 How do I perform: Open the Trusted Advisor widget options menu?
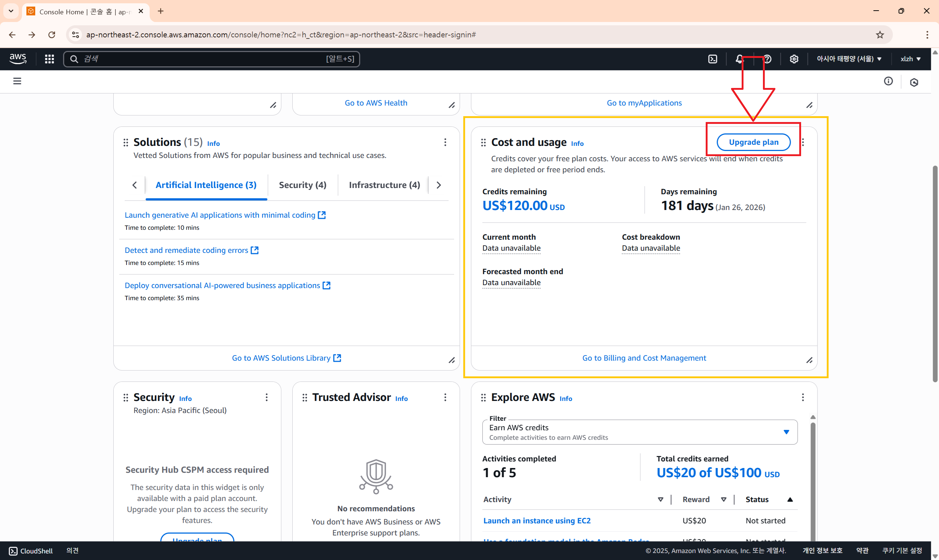pyautogui.click(x=445, y=397)
